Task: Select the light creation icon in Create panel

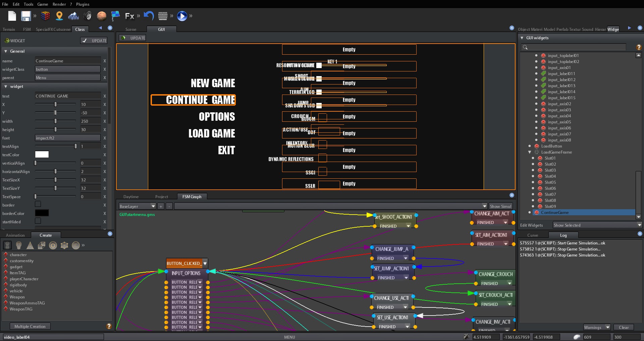Action: (19, 245)
